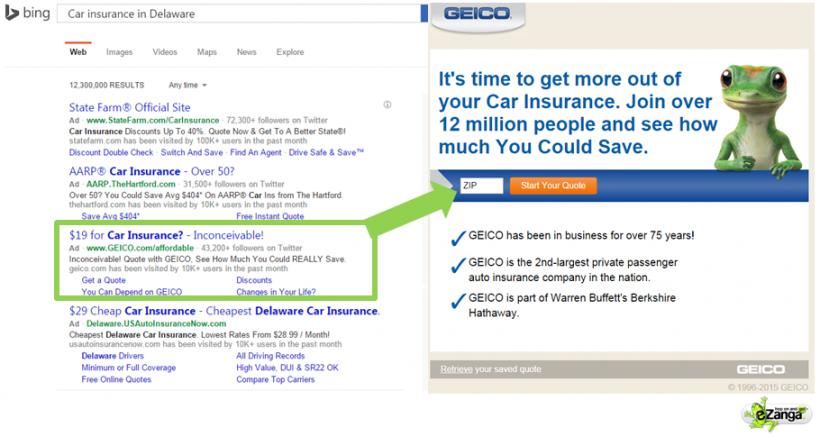
Task: Open the AARP Car Insurance result
Action: tap(152, 171)
